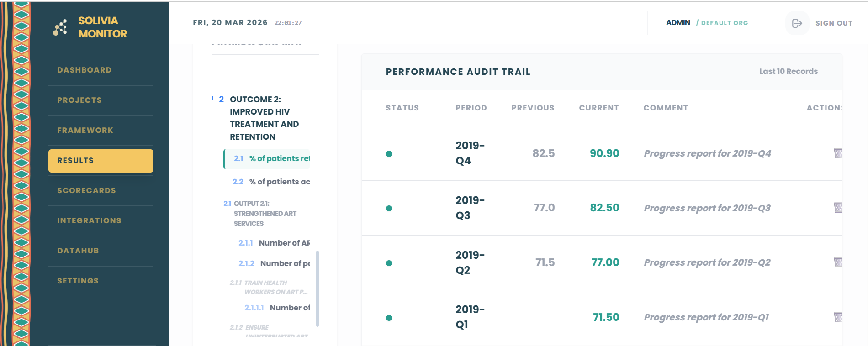Click the PERIOD column header

tap(471, 108)
